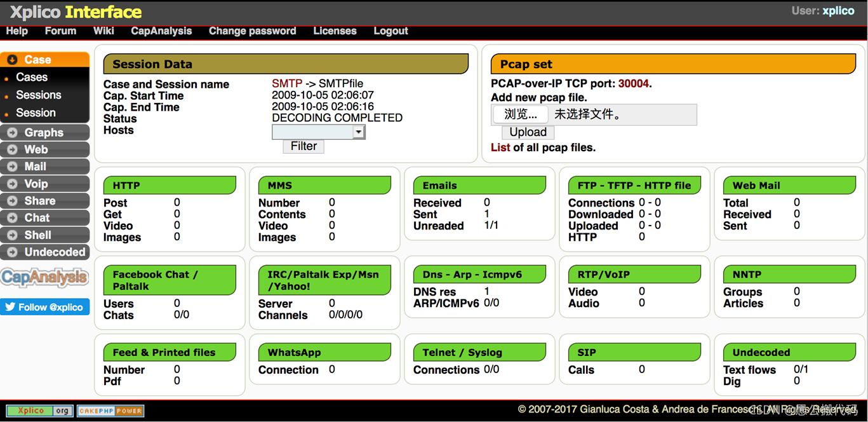The height and width of the screenshot is (422, 868).
Task: Expand the Shell sidebar section
Action: (44, 235)
